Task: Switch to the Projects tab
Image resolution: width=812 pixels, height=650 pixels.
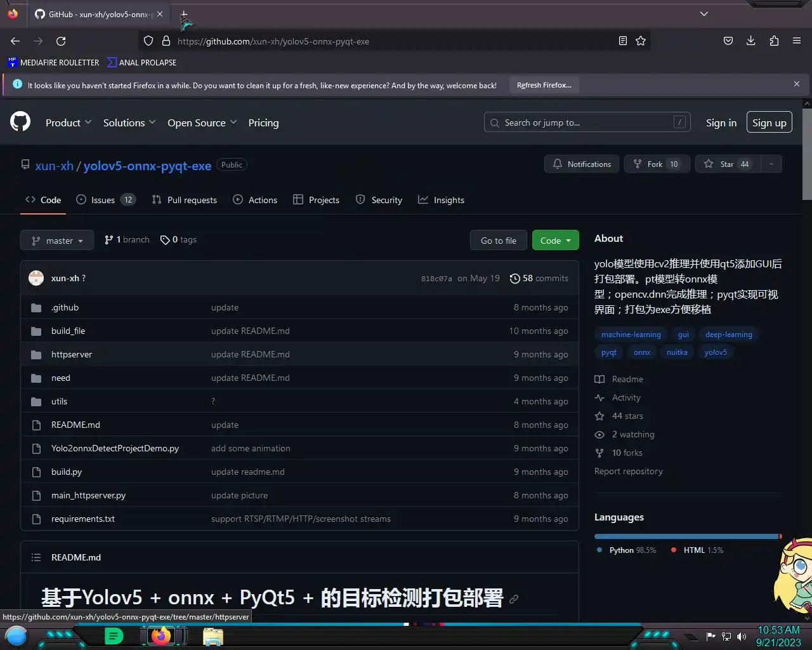Action: (317, 200)
